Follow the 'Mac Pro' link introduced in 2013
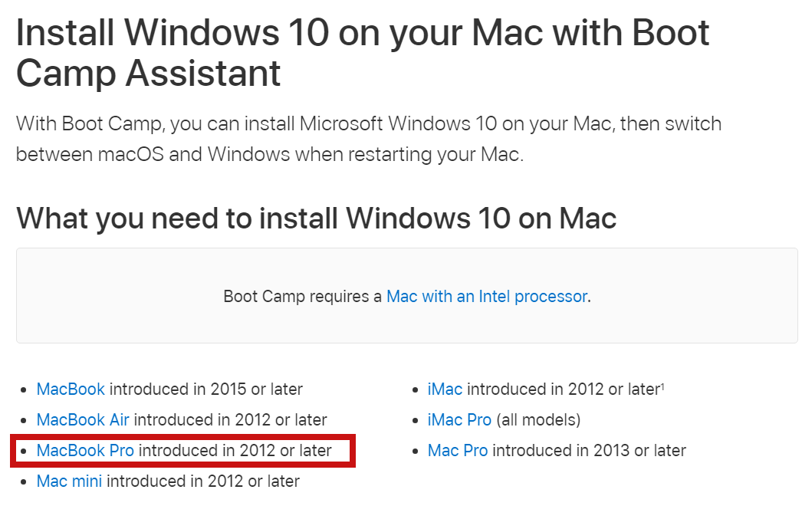Viewport: 812px width, 506px height. coord(458,451)
